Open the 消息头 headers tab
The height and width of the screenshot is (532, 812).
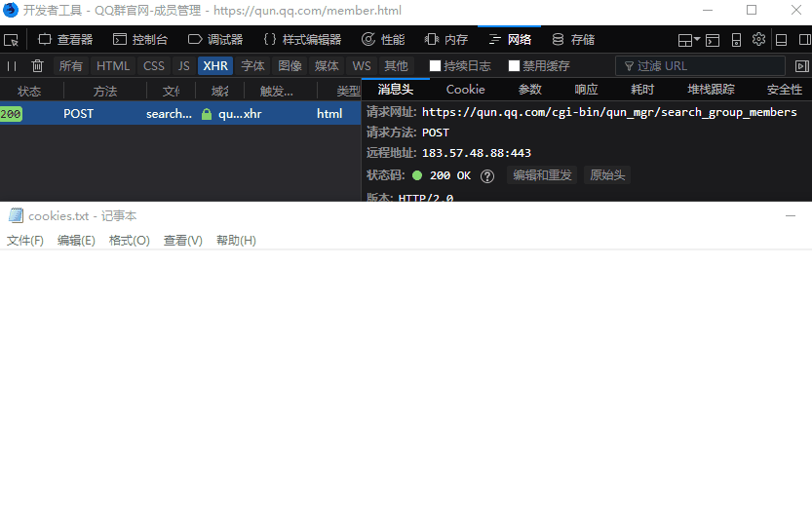396,90
